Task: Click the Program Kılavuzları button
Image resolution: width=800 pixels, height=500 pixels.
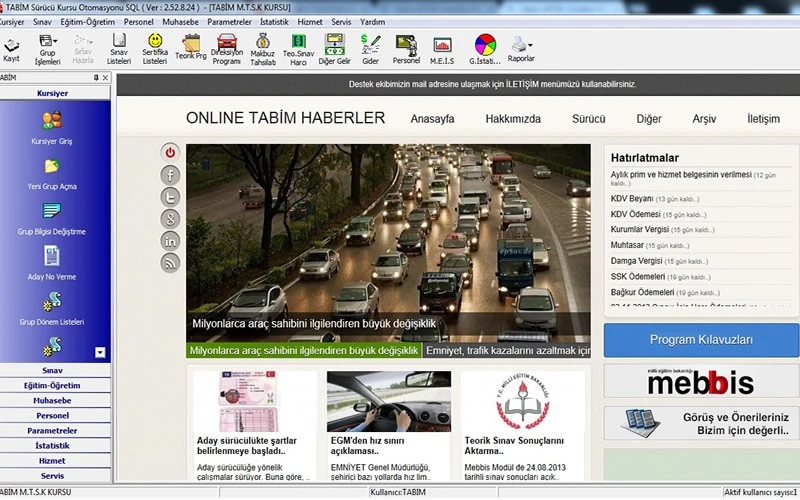Action: point(701,340)
